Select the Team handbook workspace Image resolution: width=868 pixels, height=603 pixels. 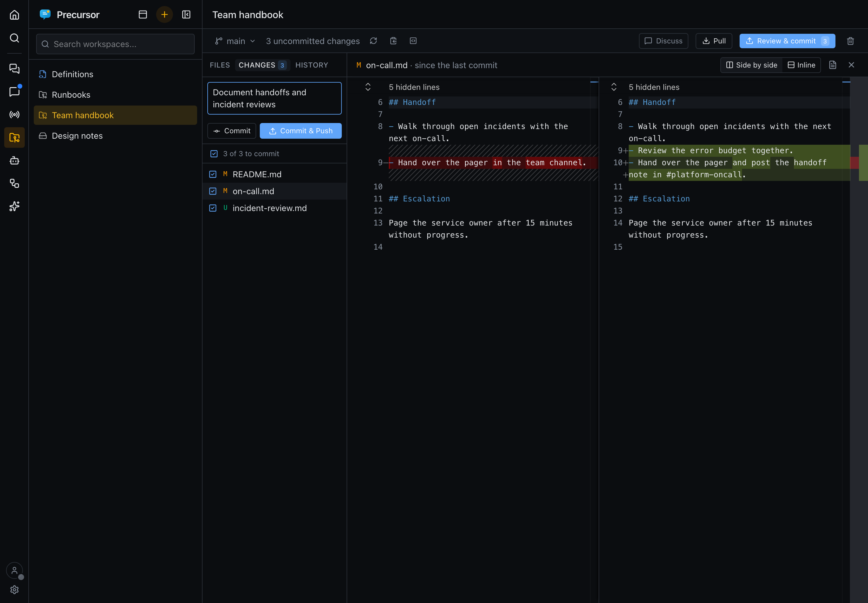coord(115,115)
